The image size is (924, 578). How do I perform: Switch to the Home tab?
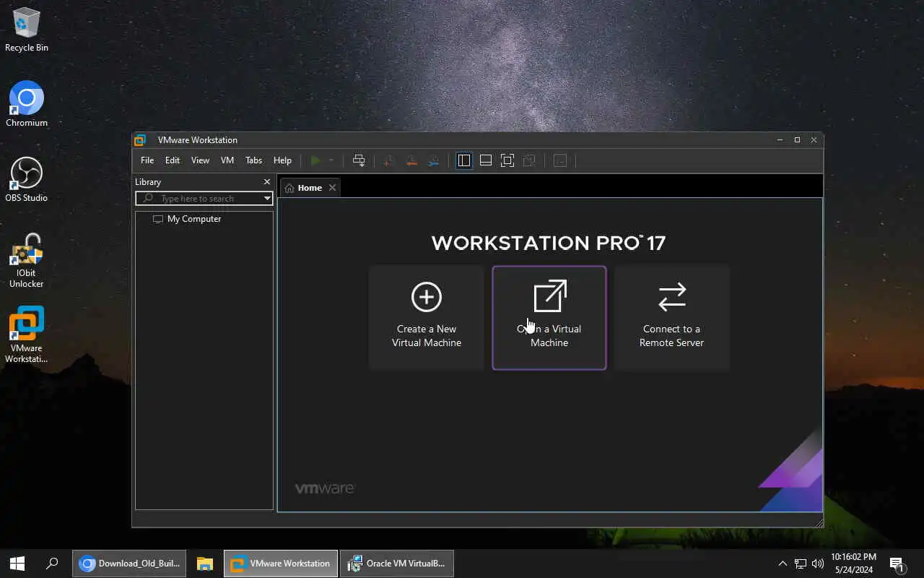coord(310,188)
